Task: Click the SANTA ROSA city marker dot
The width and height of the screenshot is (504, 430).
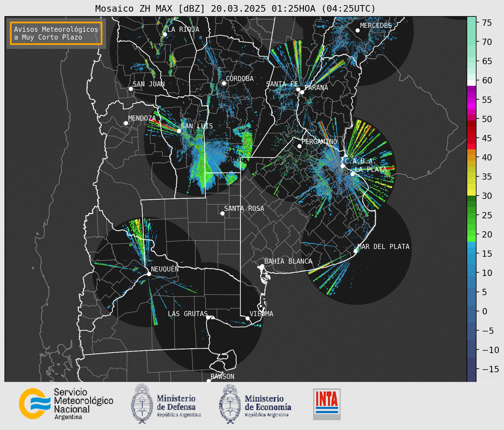Action: pyautogui.click(x=222, y=213)
